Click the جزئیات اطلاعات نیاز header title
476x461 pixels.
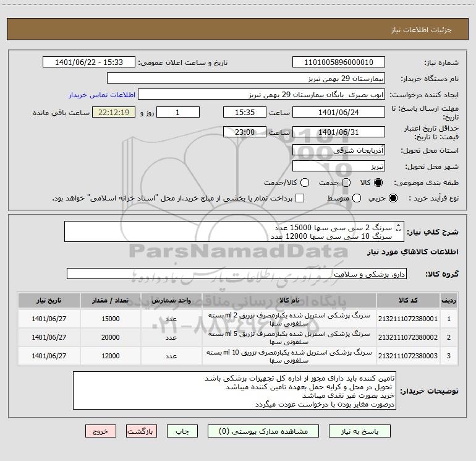[x=422, y=30]
